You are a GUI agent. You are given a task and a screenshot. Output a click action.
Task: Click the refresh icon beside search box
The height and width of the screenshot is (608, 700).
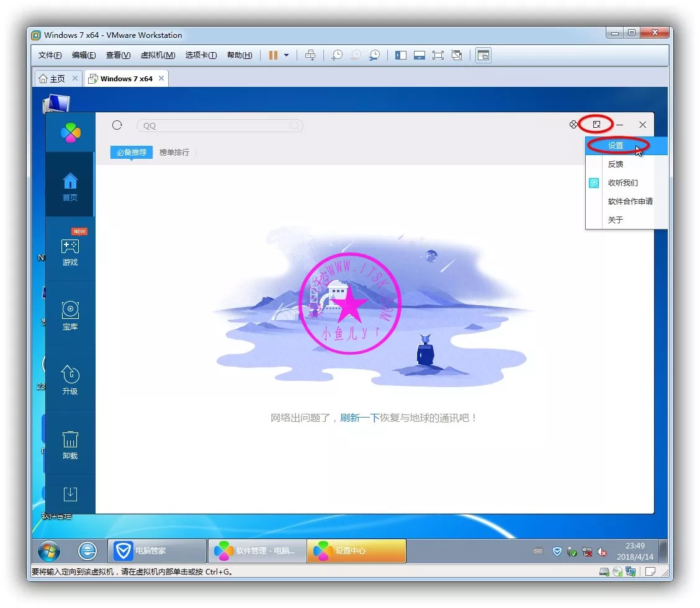coord(117,125)
